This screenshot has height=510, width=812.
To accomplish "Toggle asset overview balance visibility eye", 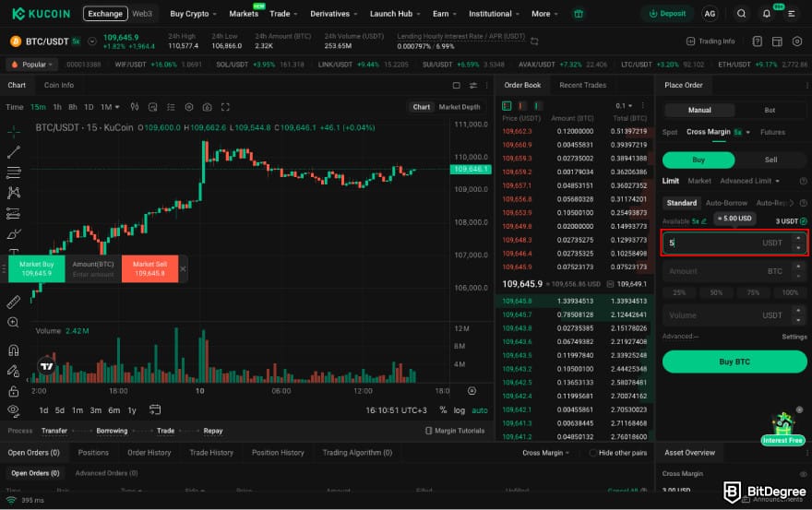I will tap(803, 474).
